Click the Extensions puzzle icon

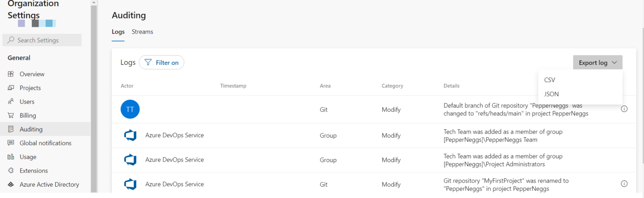(11, 171)
